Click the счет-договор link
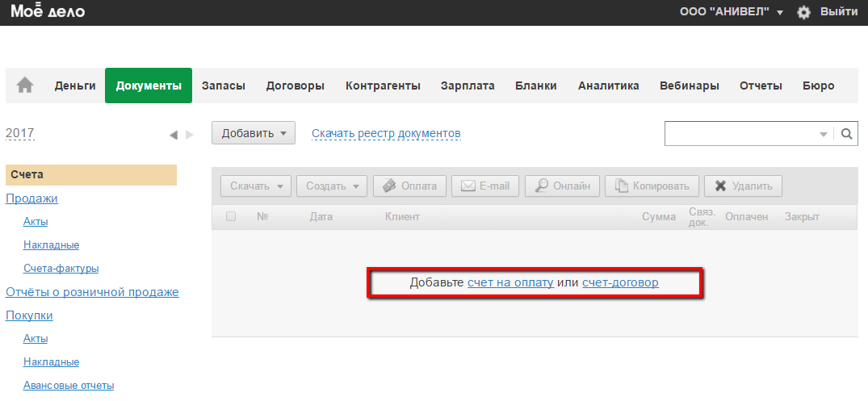The width and height of the screenshot is (868, 401). (x=621, y=282)
